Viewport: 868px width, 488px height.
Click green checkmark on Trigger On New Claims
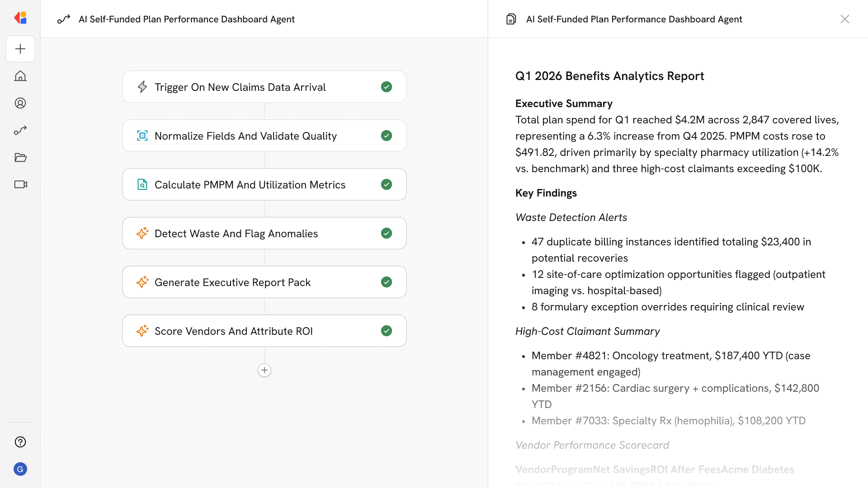coord(386,87)
